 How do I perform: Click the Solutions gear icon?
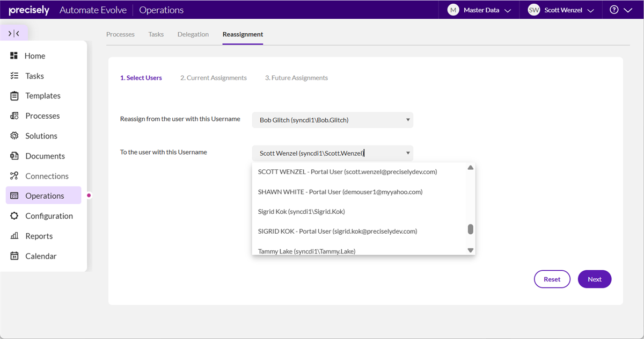click(x=14, y=136)
